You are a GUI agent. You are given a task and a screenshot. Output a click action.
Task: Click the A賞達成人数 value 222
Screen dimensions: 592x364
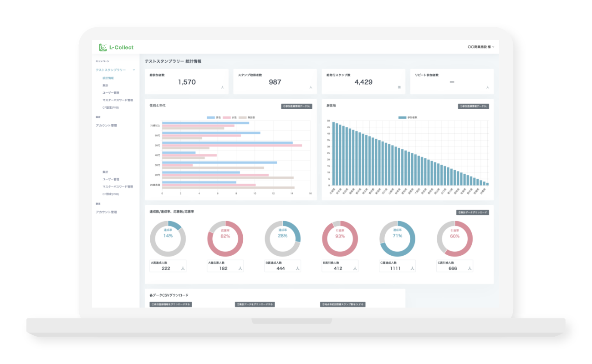click(166, 268)
